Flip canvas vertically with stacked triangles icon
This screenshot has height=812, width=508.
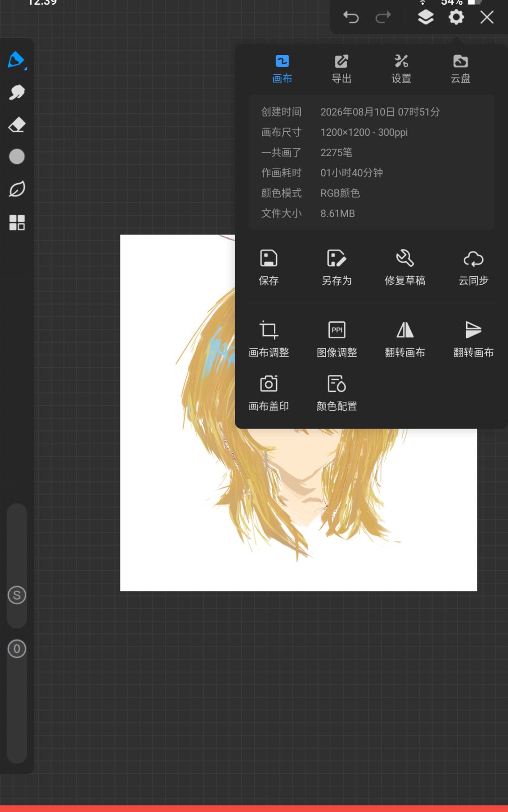(x=473, y=339)
